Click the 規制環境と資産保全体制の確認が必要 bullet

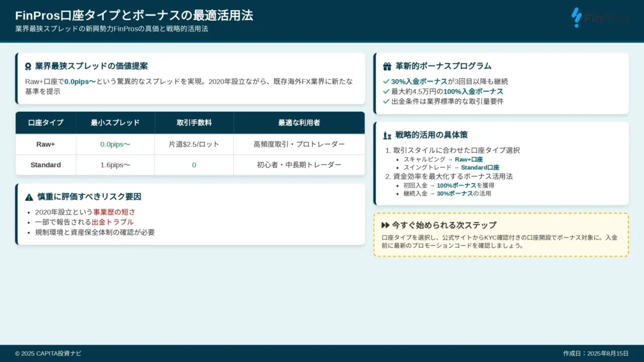click(95, 232)
